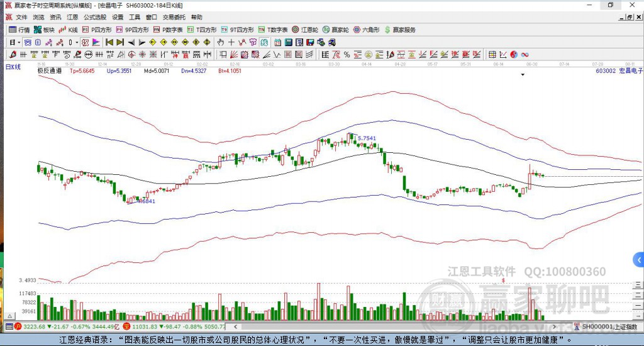Screen dimensions: 644x346
Task: Click the red radial star icon
Action: (x=142, y=55)
